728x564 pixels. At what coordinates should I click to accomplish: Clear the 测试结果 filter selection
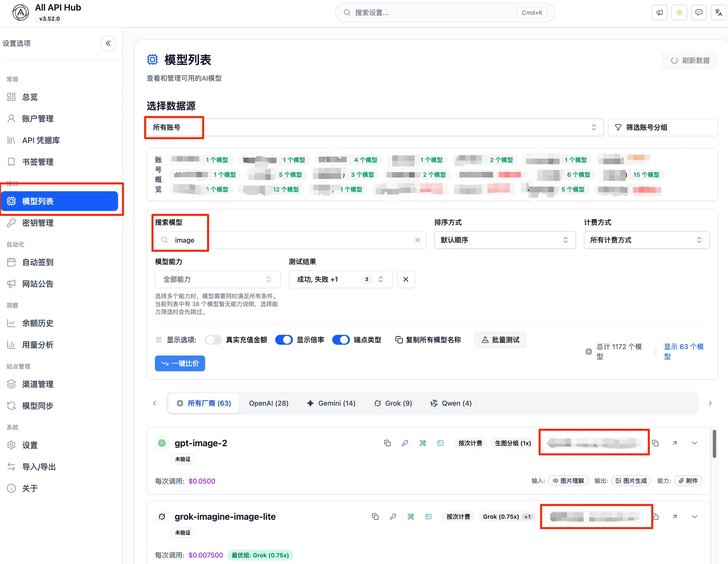[x=406, y=279]
